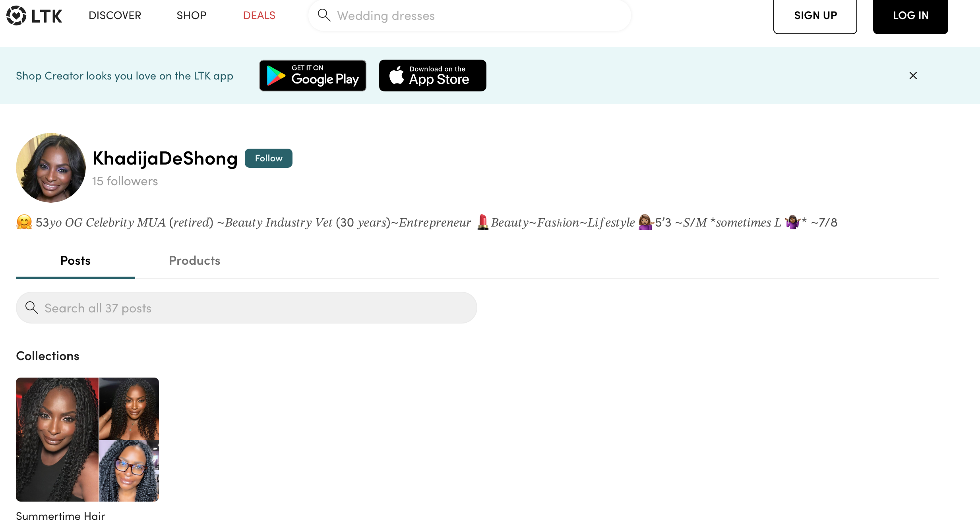Switch to the Products tab
The width and height of the screenshot is (980, 531).
tap(194, 261)
